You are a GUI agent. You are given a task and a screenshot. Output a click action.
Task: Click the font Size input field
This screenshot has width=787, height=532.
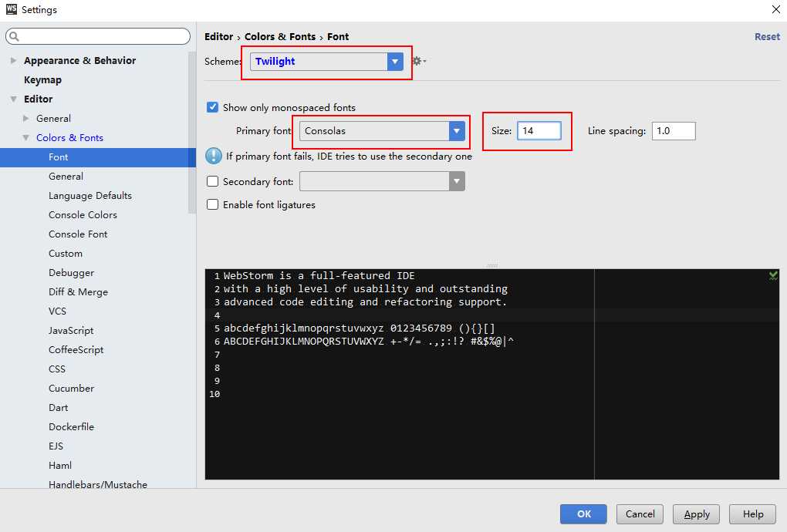[x=539, y=131]
